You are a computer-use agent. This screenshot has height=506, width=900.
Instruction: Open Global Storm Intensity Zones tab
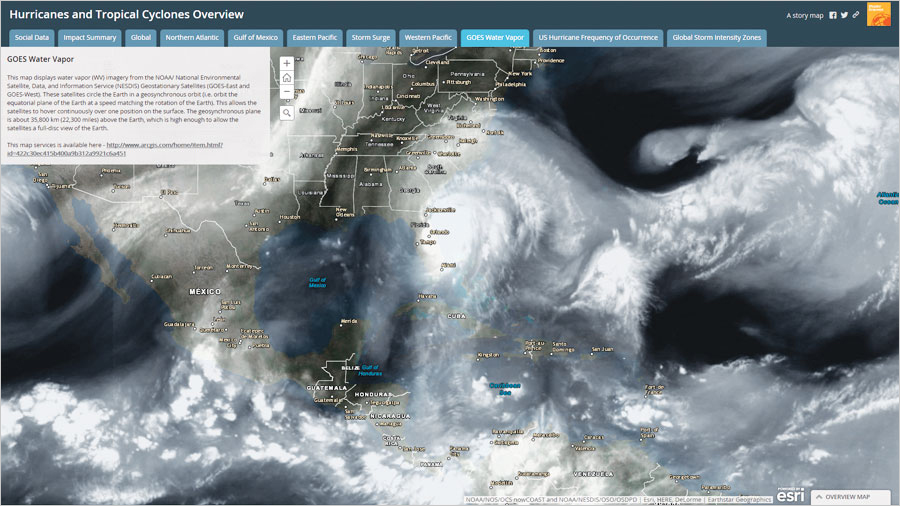(x=716, y=38)
